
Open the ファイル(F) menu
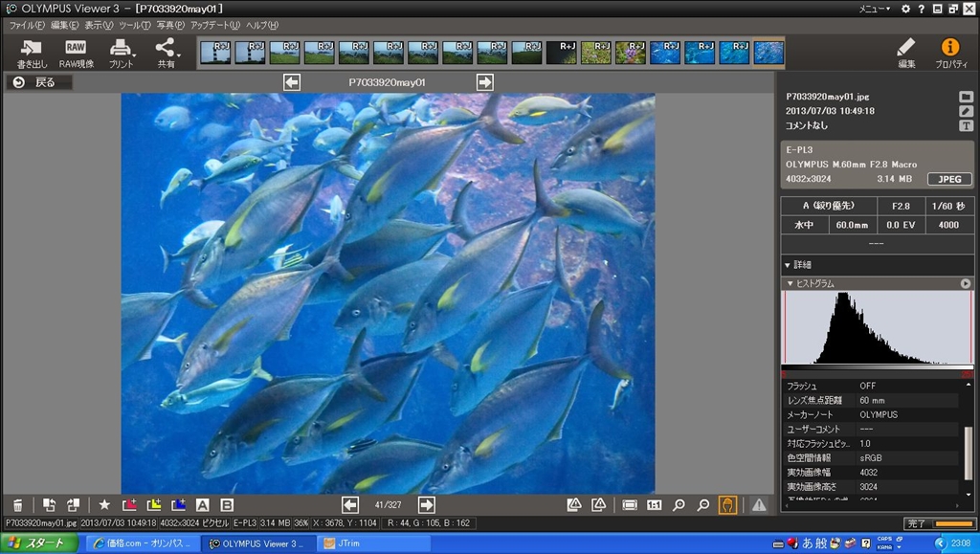click(x=27, y=25)
